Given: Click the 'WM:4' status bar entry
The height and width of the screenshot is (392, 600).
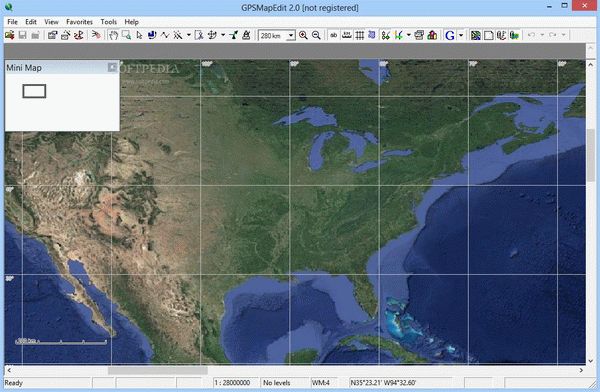Looking at the screenshot, I should click(321, 383).
